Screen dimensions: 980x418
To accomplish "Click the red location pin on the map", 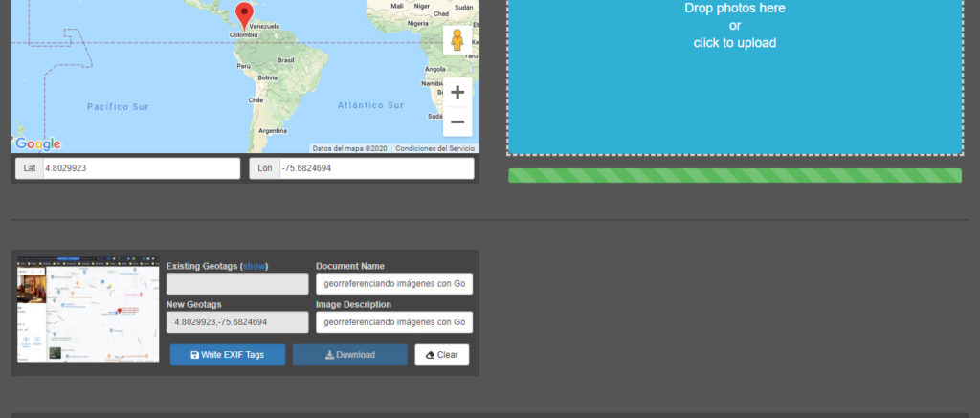I will 244,15.
